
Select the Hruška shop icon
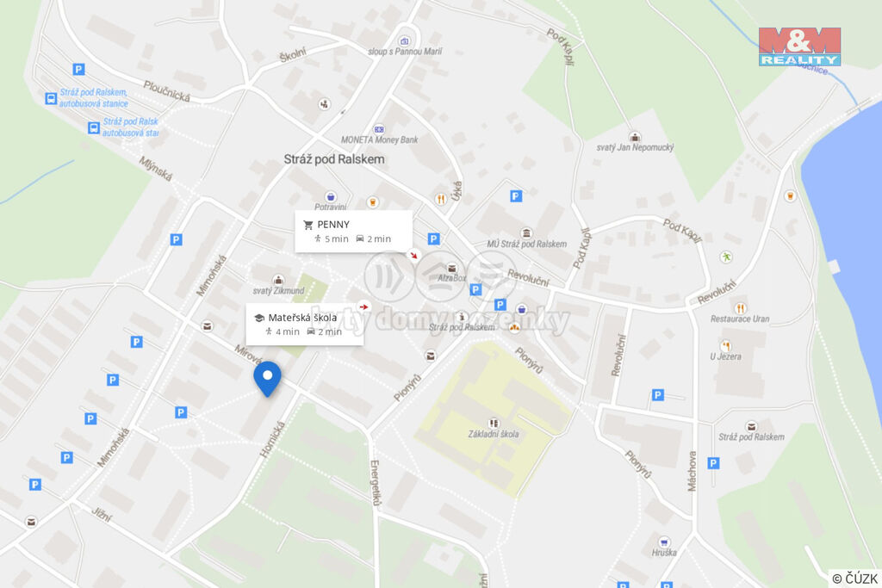[664, 542]
